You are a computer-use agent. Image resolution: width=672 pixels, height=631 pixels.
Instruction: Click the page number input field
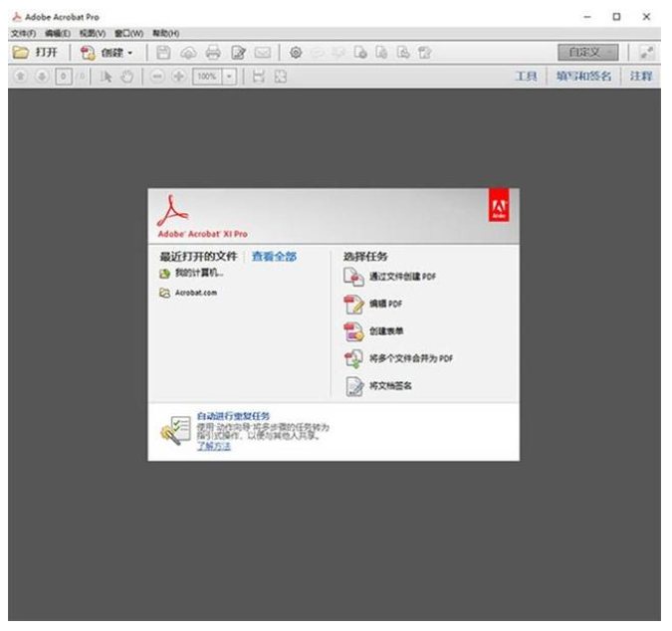tap(60, 77)
